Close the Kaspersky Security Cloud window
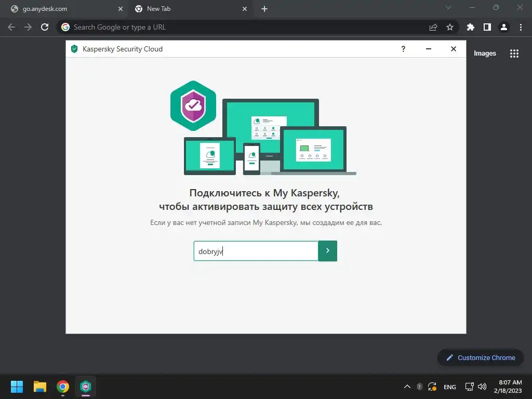This screenshot has height=399, width=532. (453, 49)
